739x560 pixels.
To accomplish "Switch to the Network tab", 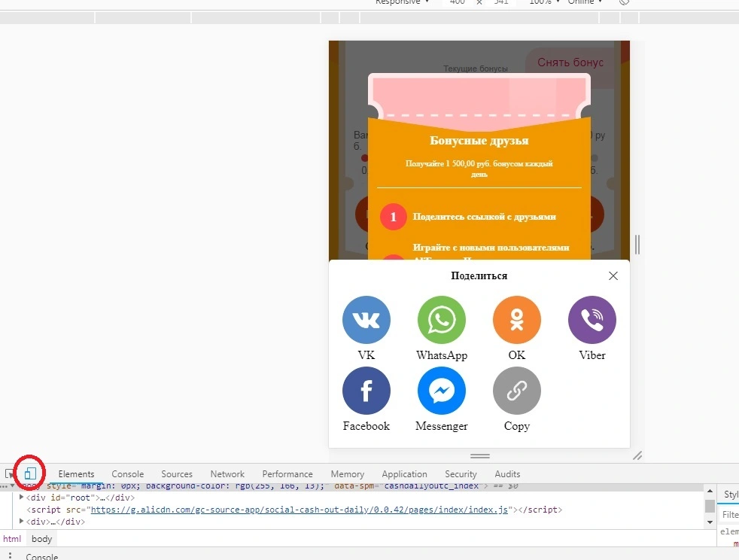I will [227, 473].
